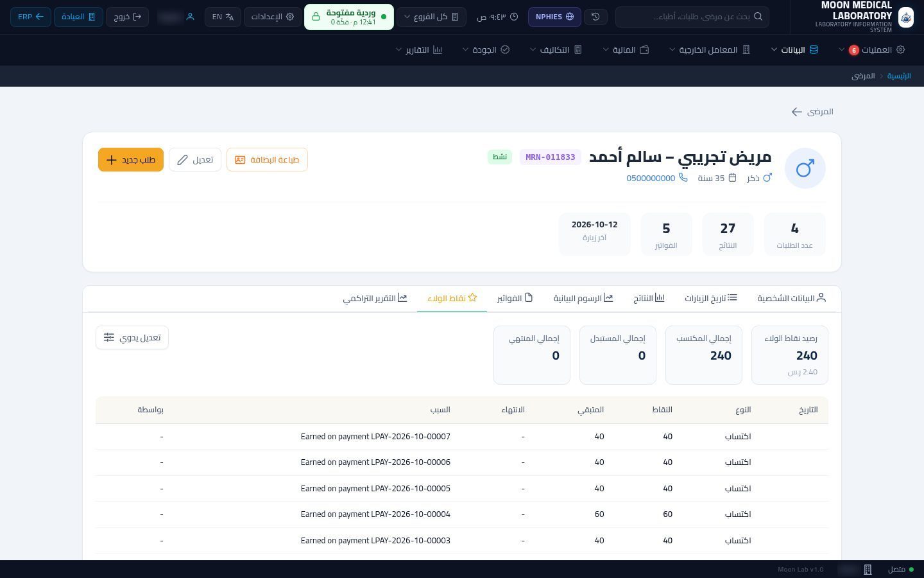Screen dimensions: 924x578
Task: Expand the التكاليف costs menu
Action: 556,50
